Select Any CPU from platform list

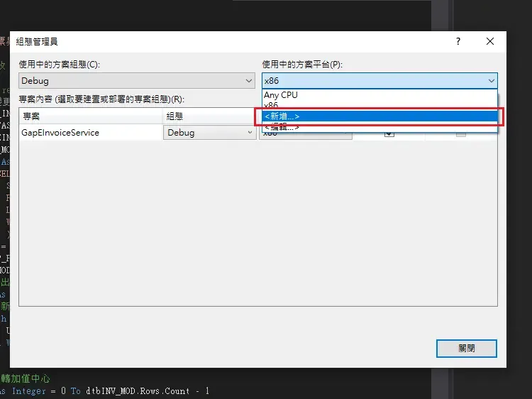(x=281, y=95)
